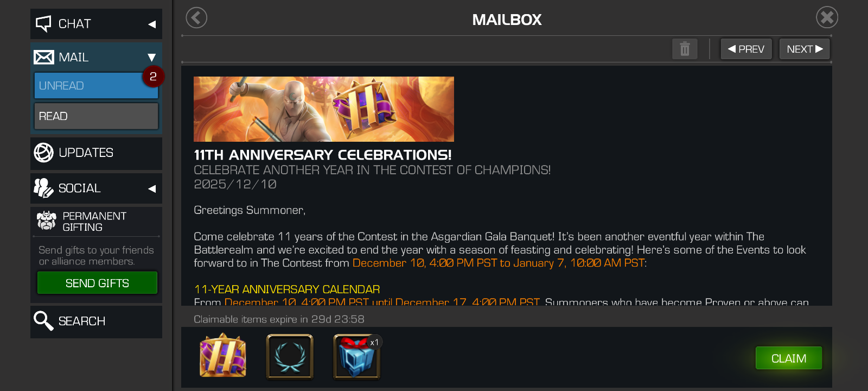The height and width of the screenshot is (391, 868).
Task: Click the Social friends icon
Action: click(43, 188)
